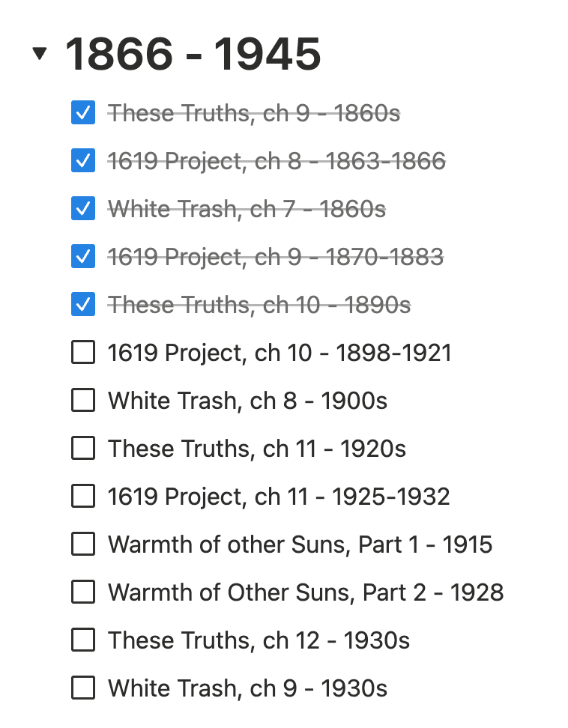Viewport: 568px width, 728px height.
Task: Check White Trash, ch 8 checkbox
Action: 83,401
